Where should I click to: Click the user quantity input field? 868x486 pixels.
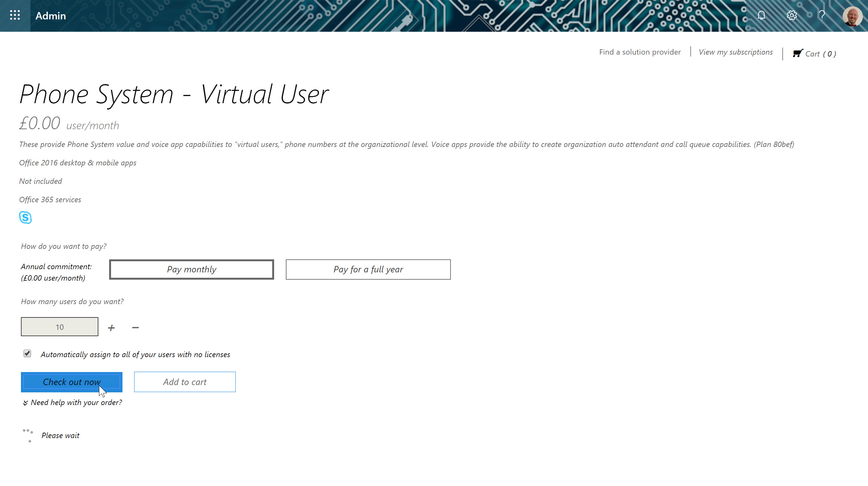59,327
